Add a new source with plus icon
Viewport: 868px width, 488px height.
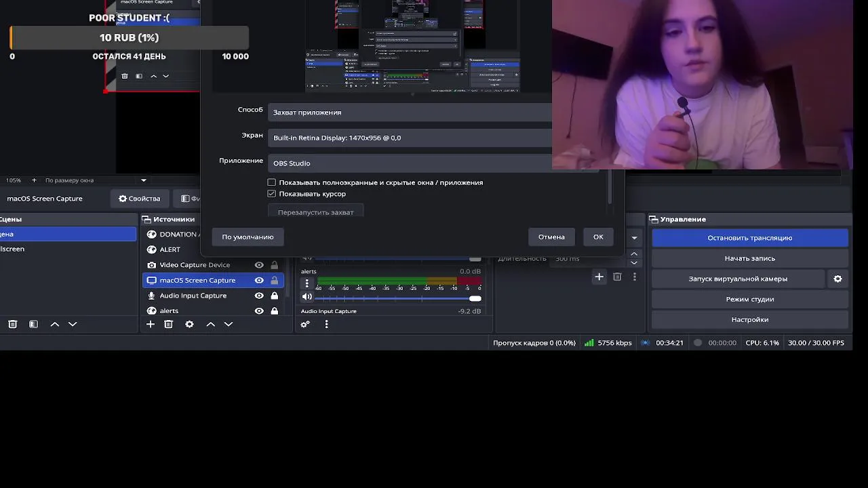(x=151, y=324)
